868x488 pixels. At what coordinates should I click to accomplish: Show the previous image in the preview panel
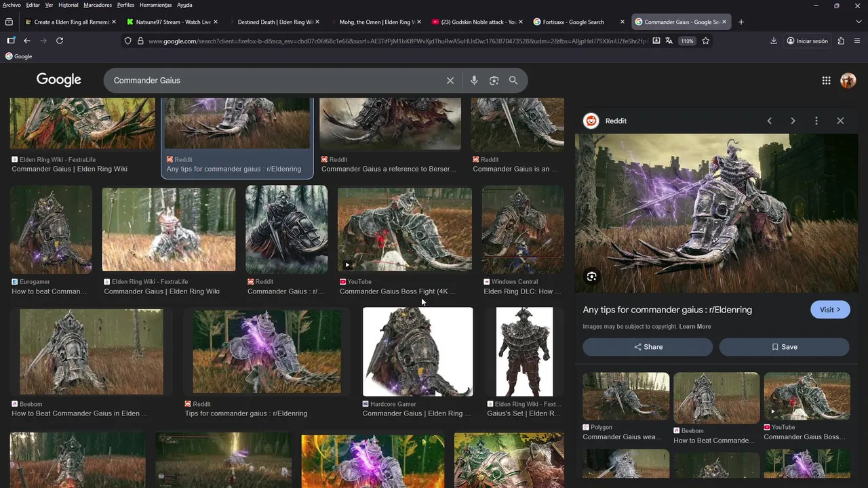click(769, 121)
